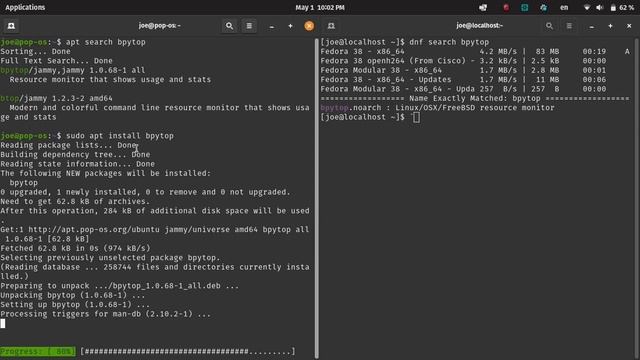640x360 pixels.
Task: Click 'Processing triggers for man-db' line
Action: click(x=106, y=314)
